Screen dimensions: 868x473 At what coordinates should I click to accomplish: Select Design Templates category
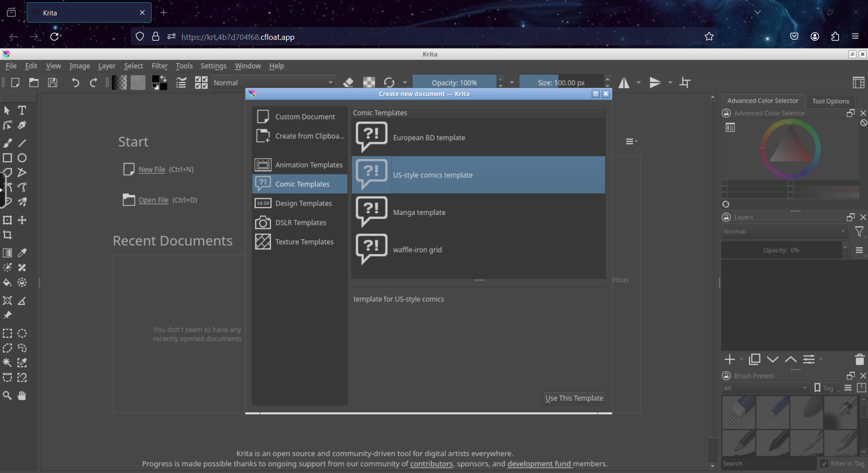pyautogui.click(x=300, y=203)
